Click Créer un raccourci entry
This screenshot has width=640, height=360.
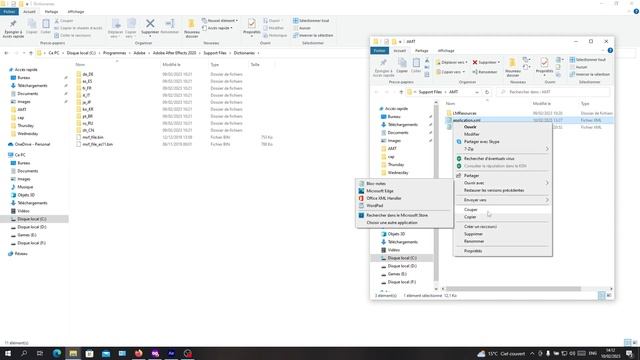(503, 227)
